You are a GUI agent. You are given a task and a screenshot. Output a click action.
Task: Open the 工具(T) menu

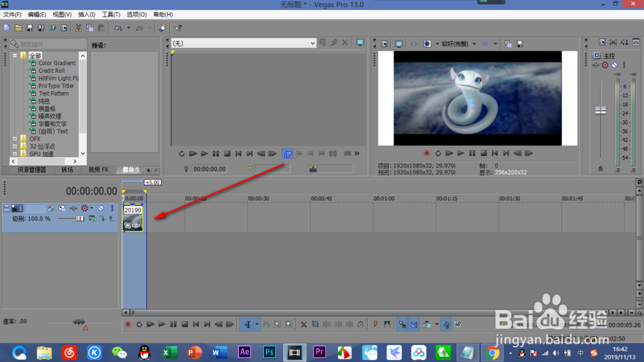point(111,14)
